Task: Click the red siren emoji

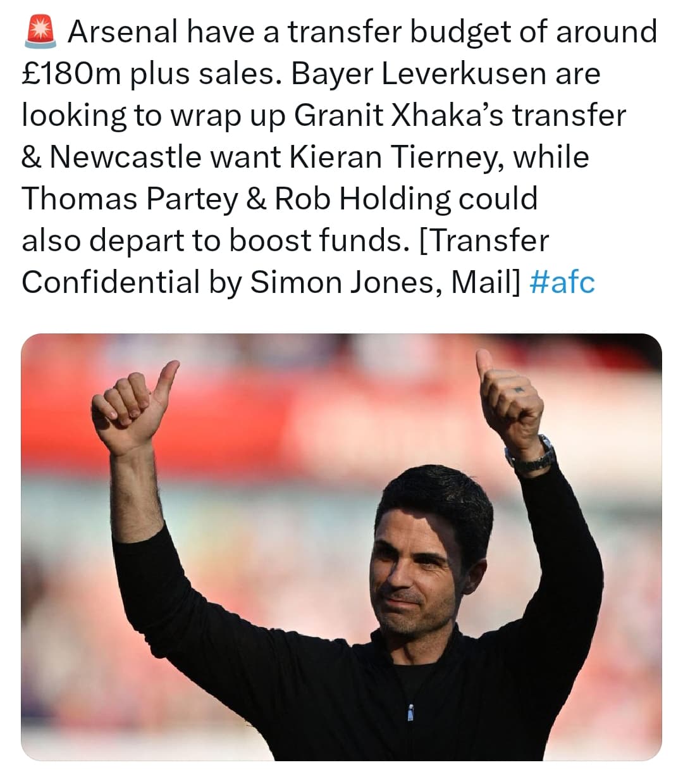Action: (40, 32)
